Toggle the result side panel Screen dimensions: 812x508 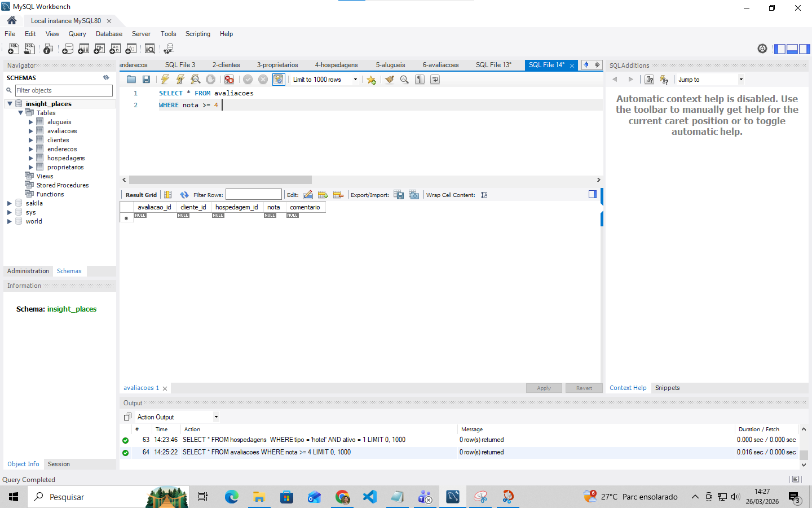point(593,194)
